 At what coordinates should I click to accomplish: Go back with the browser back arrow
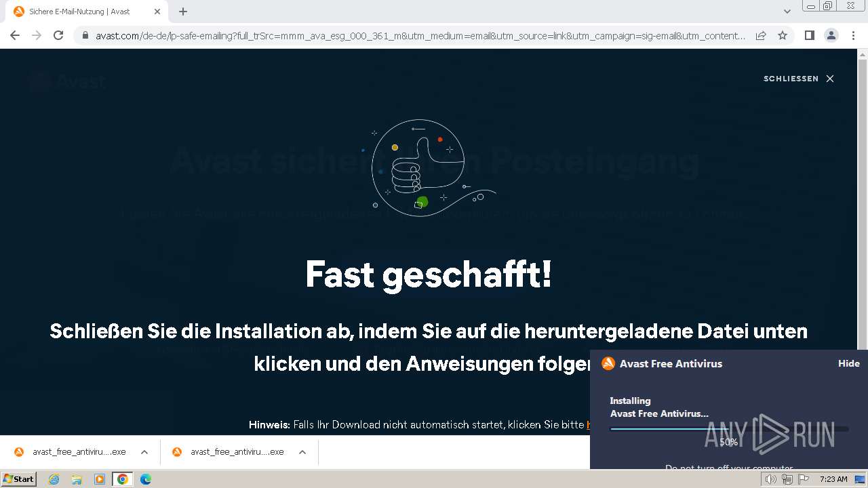coord(15,35)
